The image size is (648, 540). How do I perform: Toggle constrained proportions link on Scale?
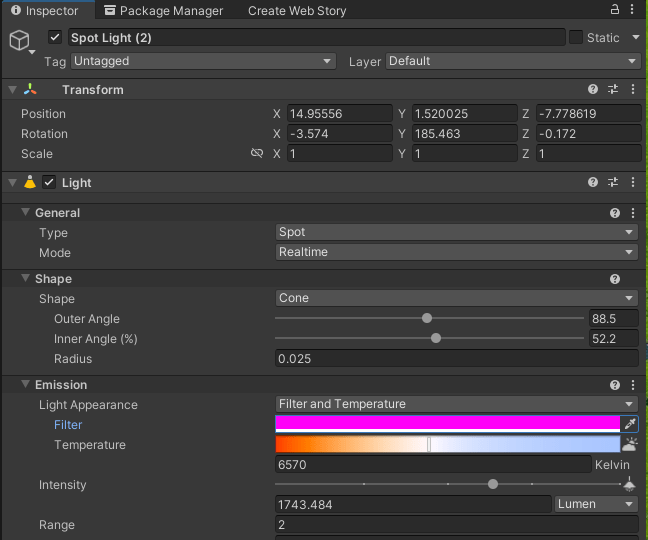click(x=257, y=154)
